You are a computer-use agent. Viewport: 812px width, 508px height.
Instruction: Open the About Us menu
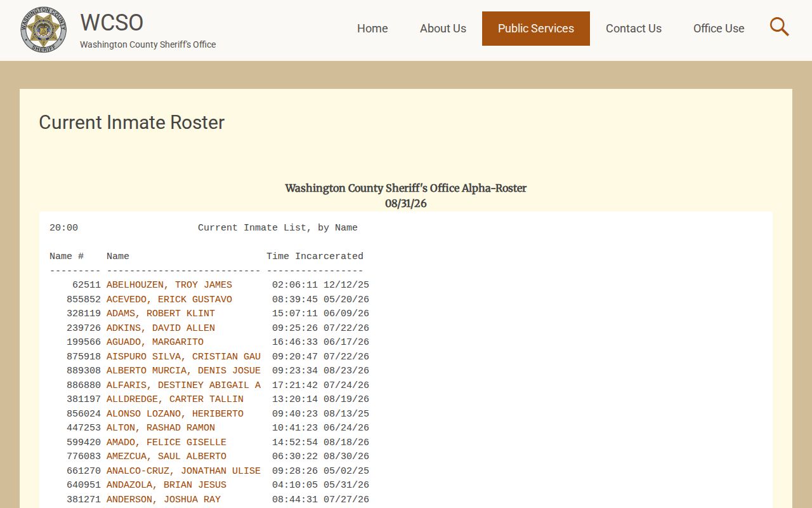443,29
